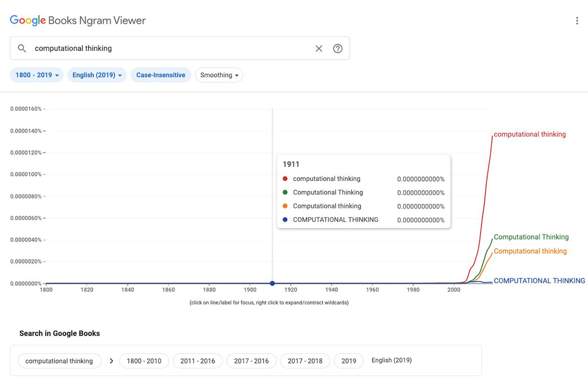Click the 1911 data point on the chart
588x392 pixels.
pyautogui.click(x=272, y=283)
